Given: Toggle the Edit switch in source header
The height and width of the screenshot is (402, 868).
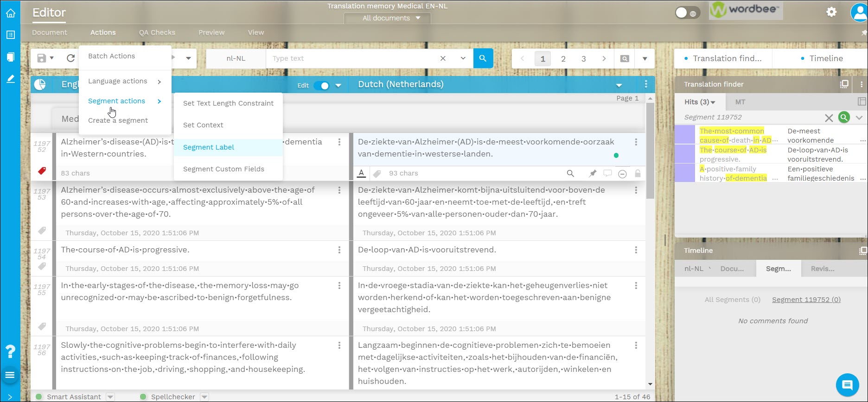Looking at the screenshot, I should (x=321, y=86).
